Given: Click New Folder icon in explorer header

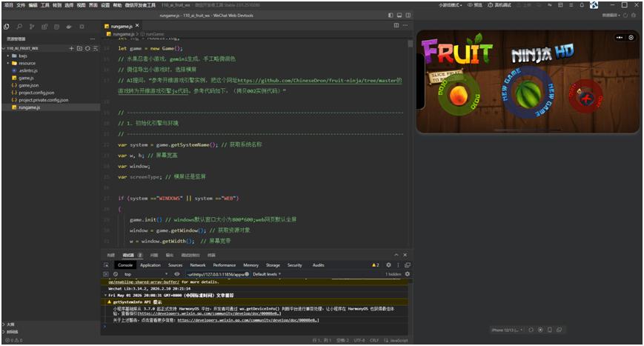Looking at the screenshot, I should pyautogui.click(x=80, y=48).
